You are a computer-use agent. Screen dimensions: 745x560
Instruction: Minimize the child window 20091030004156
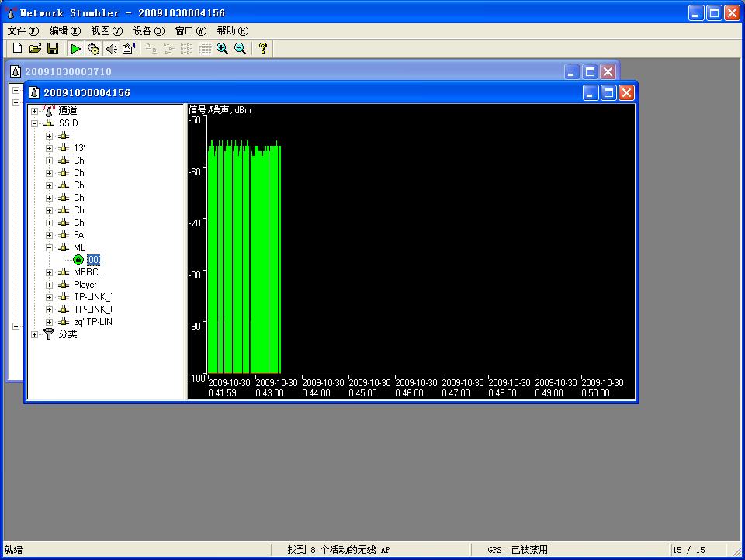(590, 92)
